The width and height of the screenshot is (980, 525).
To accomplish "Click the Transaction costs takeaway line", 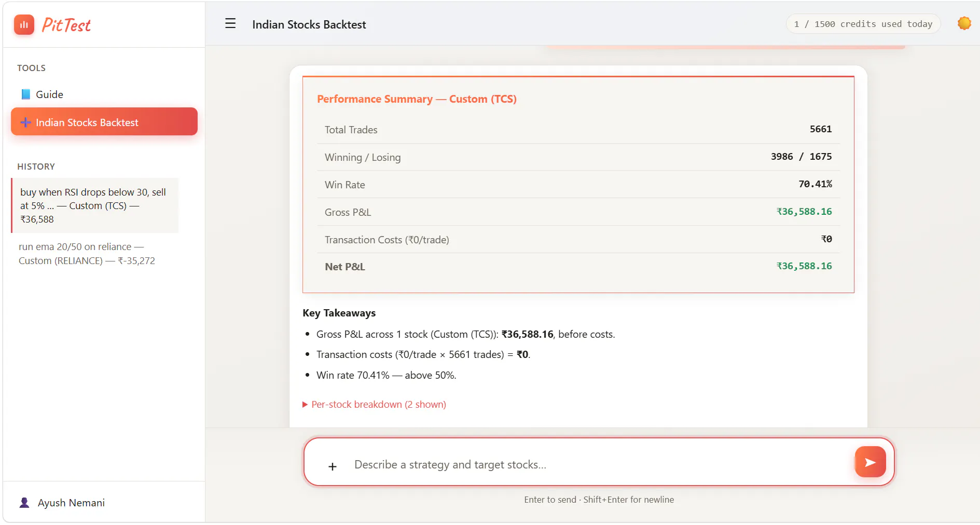I will tap(423, 354).
